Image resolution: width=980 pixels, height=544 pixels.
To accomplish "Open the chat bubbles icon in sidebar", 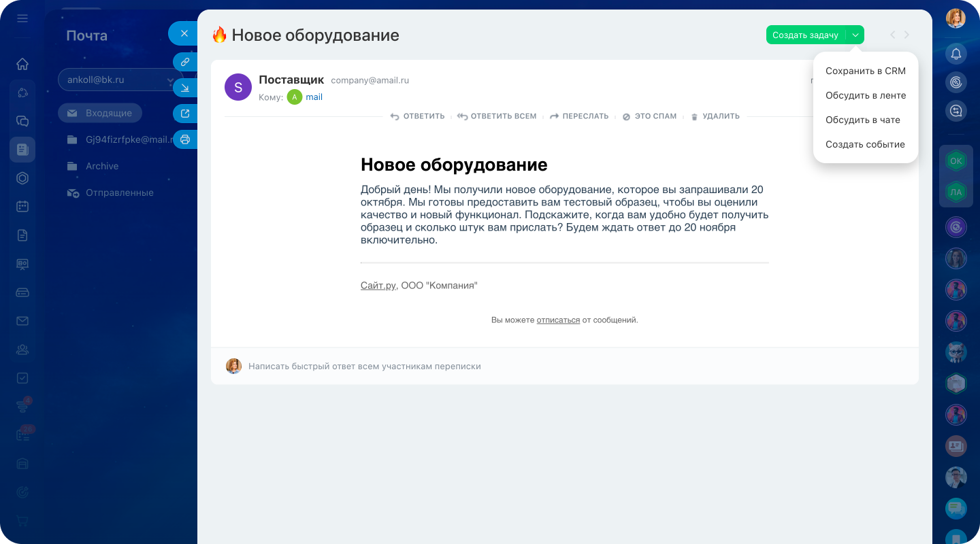I will click(22, 121).
